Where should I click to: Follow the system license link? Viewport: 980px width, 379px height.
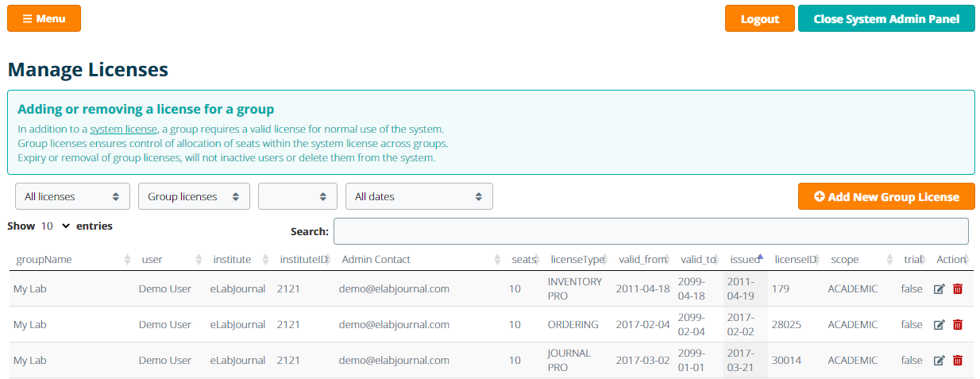(123, 130)
